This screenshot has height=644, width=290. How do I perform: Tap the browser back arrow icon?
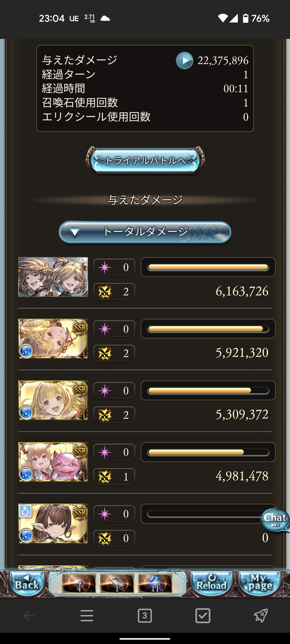[x=29, y=616]
